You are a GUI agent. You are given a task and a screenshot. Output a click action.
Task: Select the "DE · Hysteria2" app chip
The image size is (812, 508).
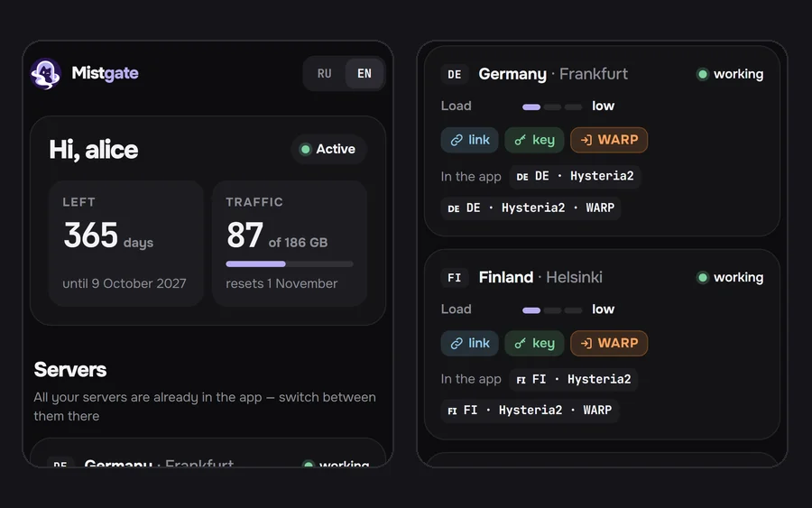point(575,176)
